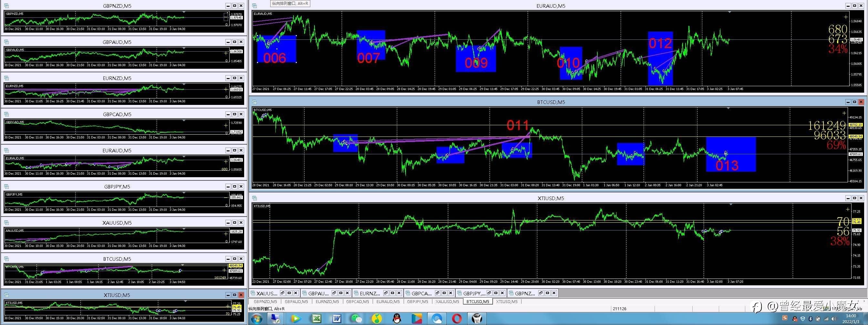The image size is (868, 325).
Task: Select the red 013 label on BTCUSD chart
Action: pos(727,165)
